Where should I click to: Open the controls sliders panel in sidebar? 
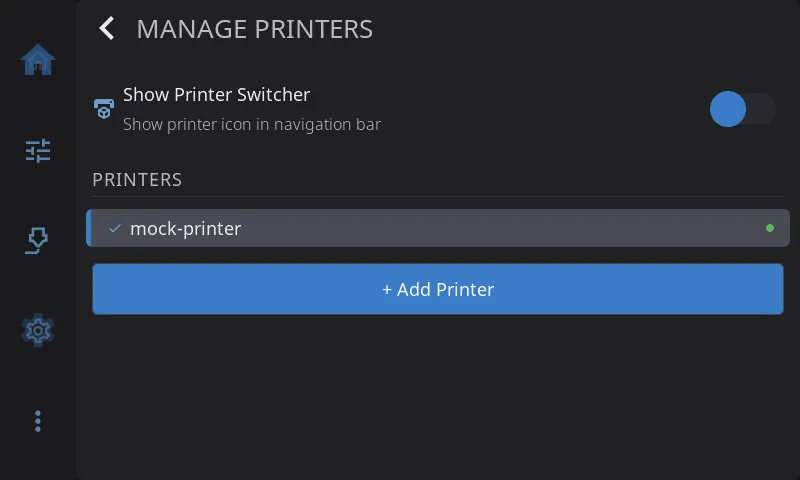(x=38, y=150)
